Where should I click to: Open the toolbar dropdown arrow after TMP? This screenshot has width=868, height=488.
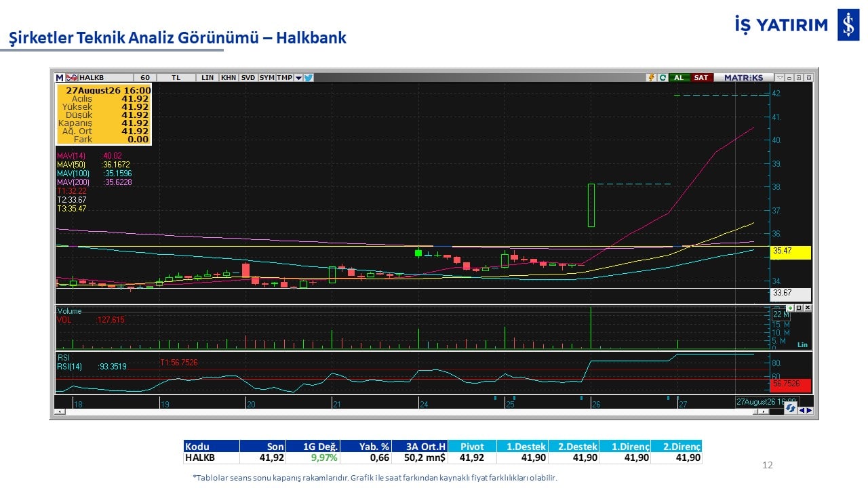(x=298, y=77)
